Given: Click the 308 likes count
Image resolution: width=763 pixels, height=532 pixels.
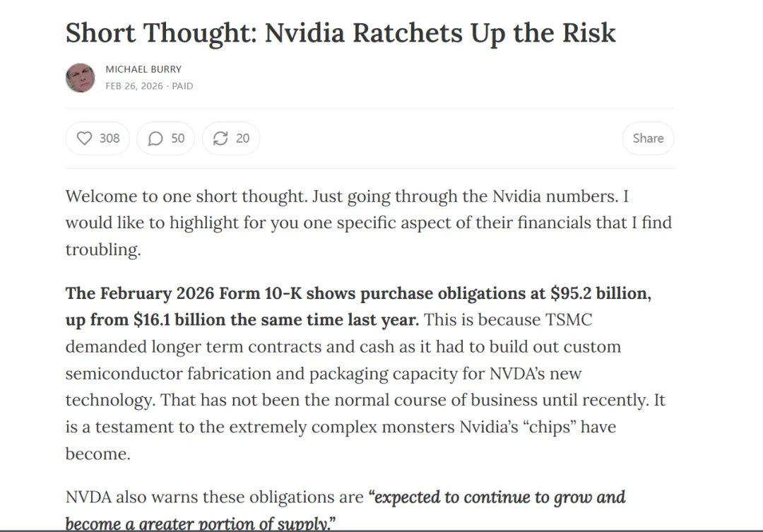Looking at the screenshot, I should 110,138.
